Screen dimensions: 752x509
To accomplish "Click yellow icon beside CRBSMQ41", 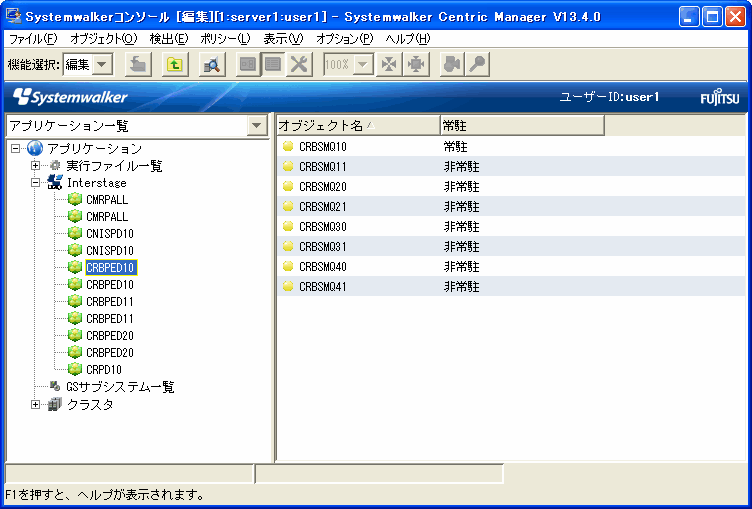I will click(288, 286).
